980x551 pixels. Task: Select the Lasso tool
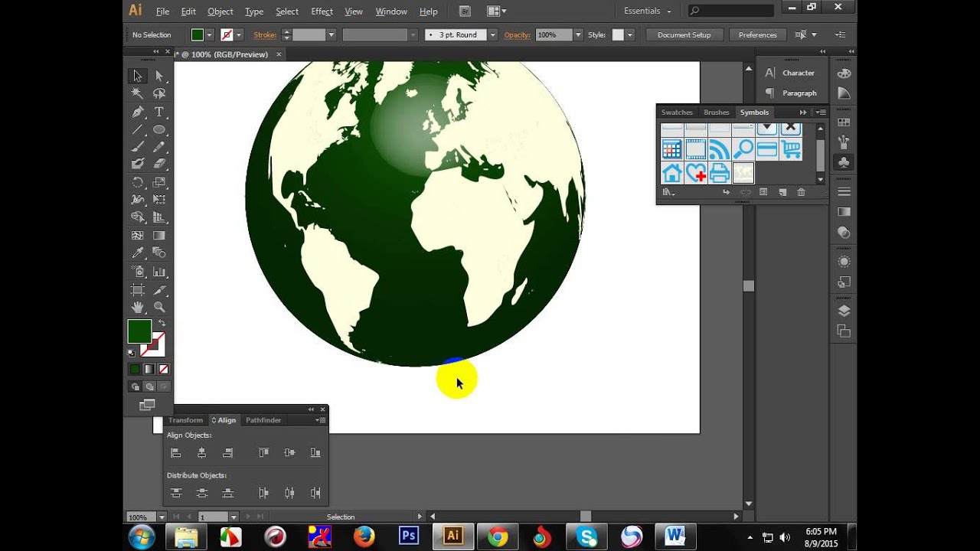pyautogui.click(x=159, y=93)
